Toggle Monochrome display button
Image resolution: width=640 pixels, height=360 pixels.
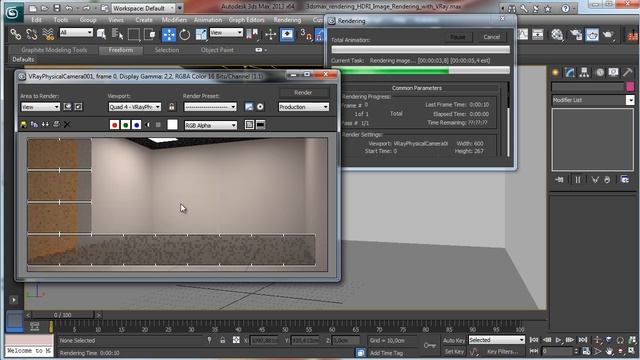point(158,125)
